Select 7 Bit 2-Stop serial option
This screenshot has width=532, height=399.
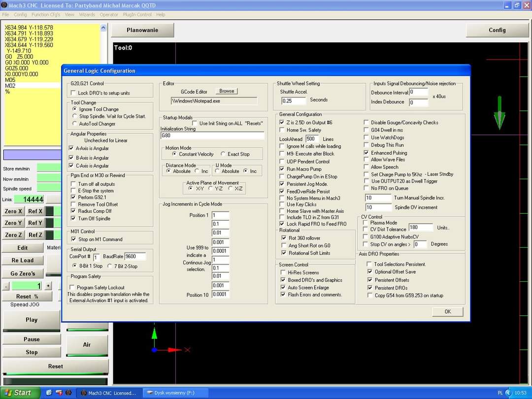tap(109, 266)
